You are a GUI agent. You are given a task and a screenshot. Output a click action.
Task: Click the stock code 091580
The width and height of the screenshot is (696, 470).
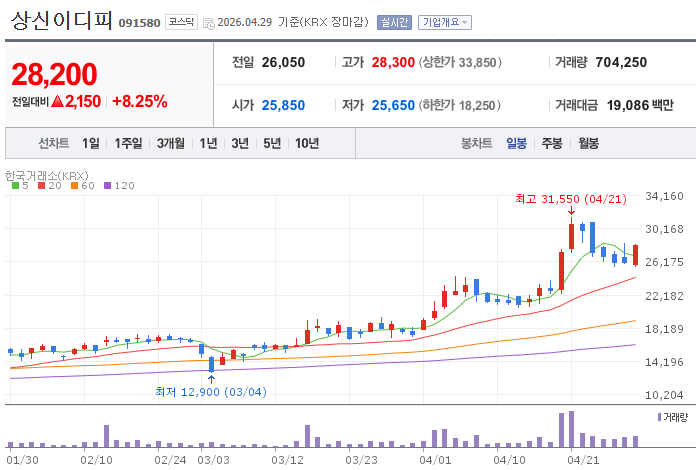(x=139, y=23)
